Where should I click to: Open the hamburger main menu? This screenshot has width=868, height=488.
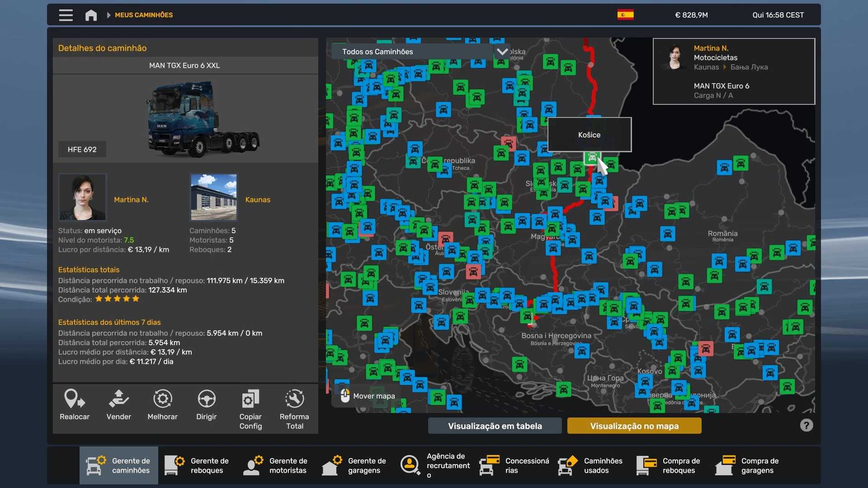pos(66,15)
